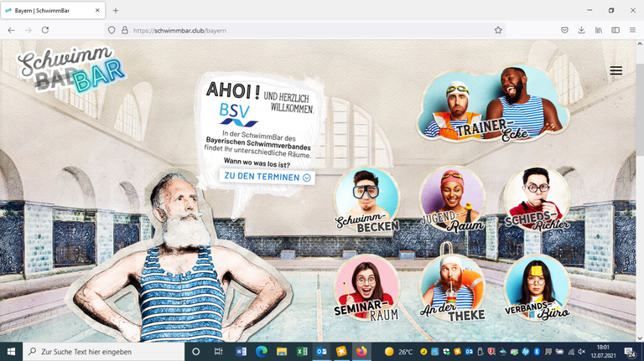Click the muted volume tray icon
Viewport: 644px width, 361px height.
click(582, 352)
